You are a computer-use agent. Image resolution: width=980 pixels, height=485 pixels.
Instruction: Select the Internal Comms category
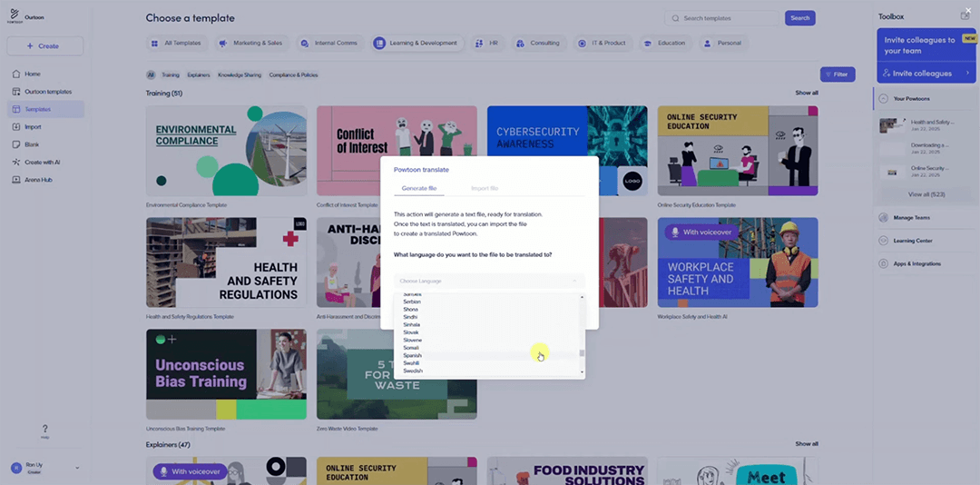(329, 44)
